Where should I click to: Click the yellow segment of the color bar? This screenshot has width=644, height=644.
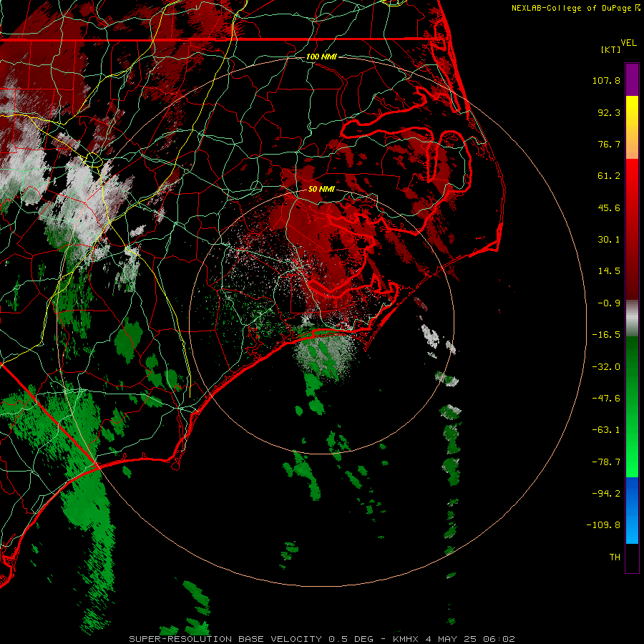pos(632,127)
